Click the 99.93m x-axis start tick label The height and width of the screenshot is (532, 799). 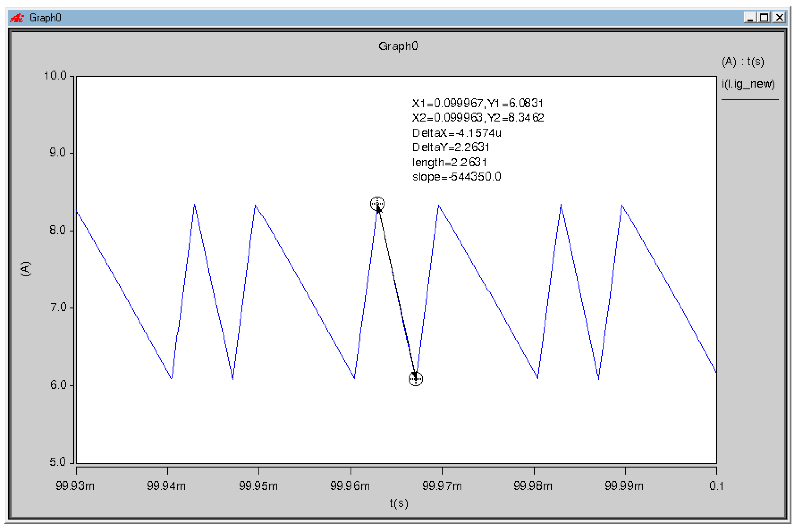click(75, 486)
